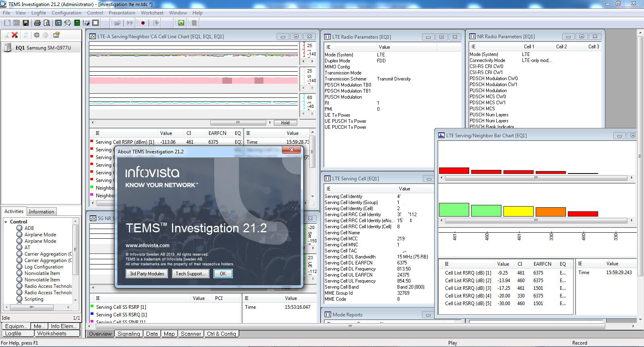Switch to the Scanner worksheet tab
The height and width of the screenshot is (347, 644).
click(191, 334)
